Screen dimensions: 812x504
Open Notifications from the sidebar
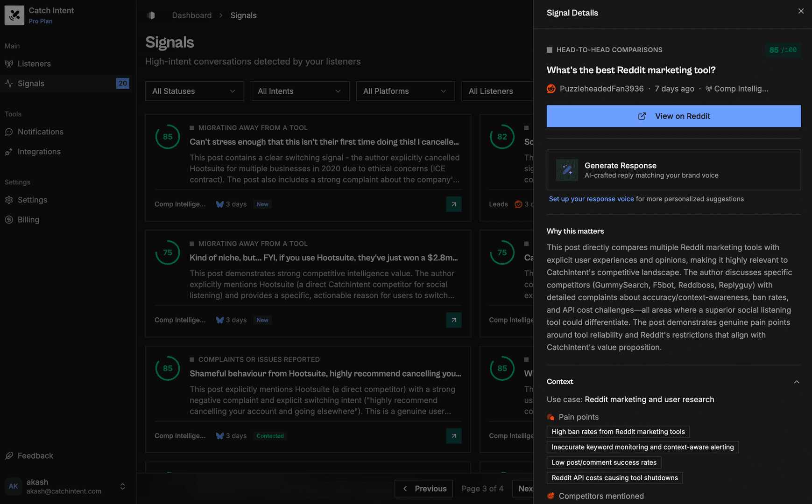[40, 132]
